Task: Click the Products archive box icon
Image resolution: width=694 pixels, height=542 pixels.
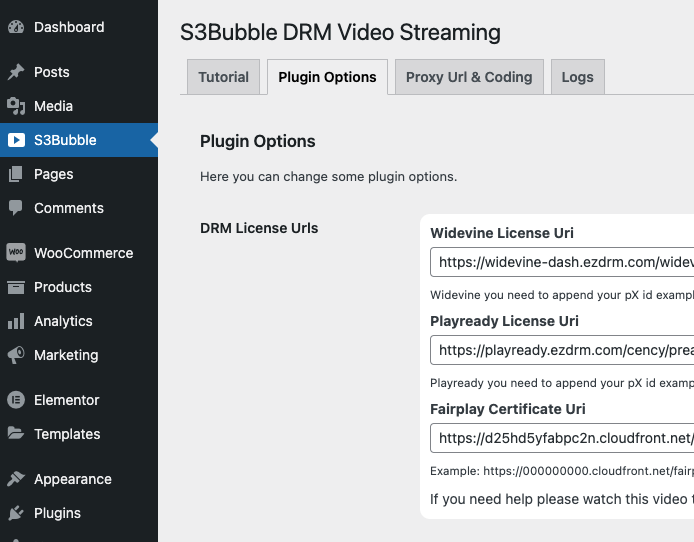Action: click(16, 287)
